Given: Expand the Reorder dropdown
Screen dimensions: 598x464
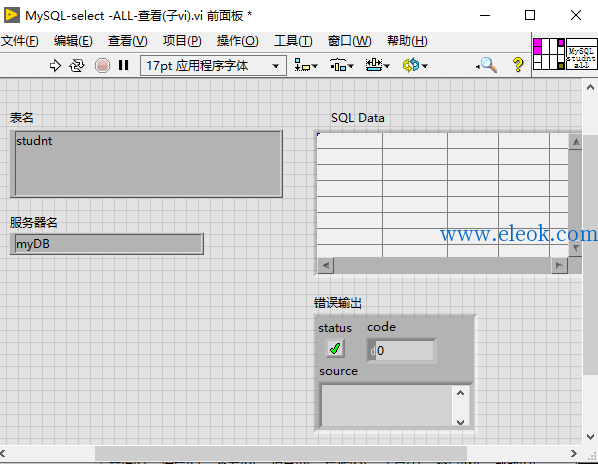Looking at the screenshot, I should pos(415,66).
